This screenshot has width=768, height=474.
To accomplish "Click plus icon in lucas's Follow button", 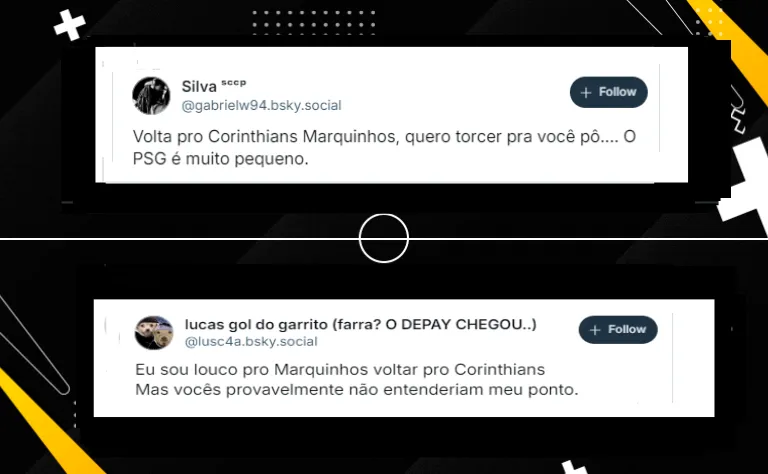I will click(595, 330).
